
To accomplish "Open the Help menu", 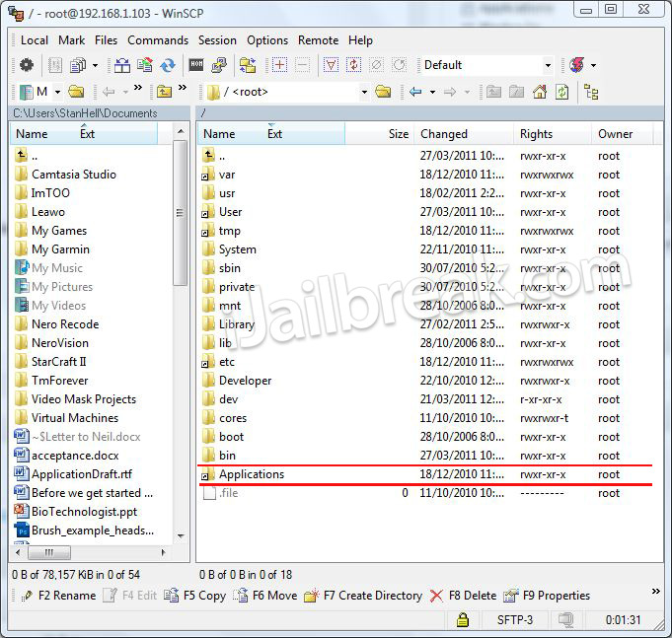I will [360, 40].
